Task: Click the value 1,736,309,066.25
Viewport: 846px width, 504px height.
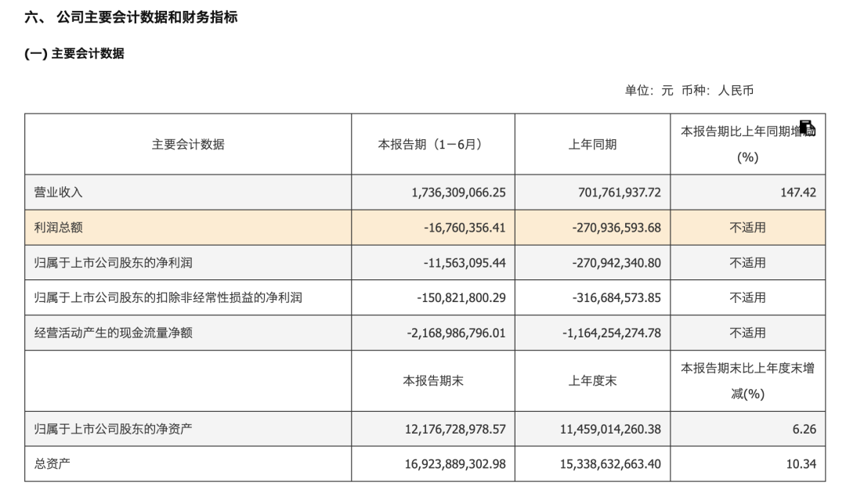Action: tap(458, 193)
